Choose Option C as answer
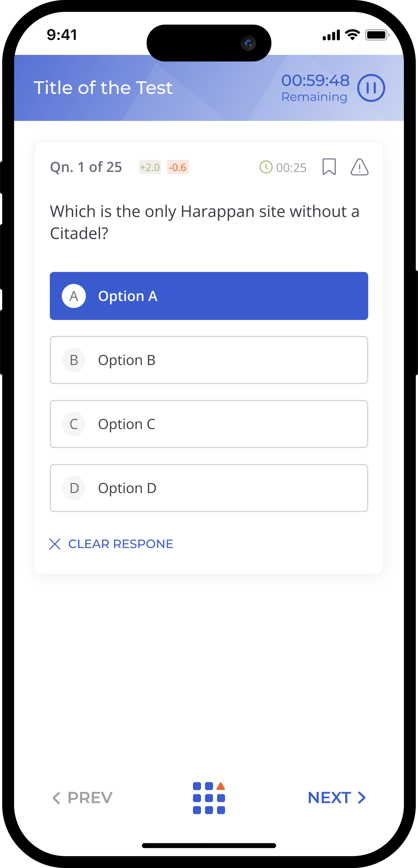The height and width of the screenshot is (868, 418). click(x=209, y=424)
